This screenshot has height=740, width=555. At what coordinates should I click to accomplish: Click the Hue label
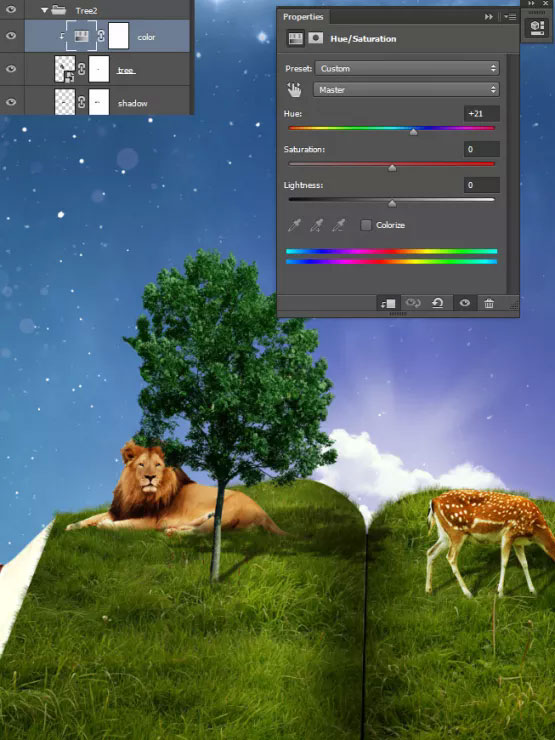tap(293, 114)
